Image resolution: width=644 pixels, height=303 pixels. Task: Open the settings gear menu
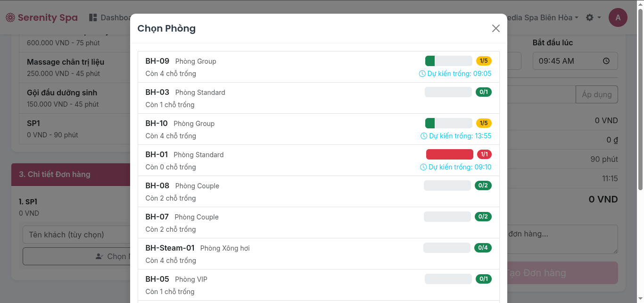click(x=590, y=17)
